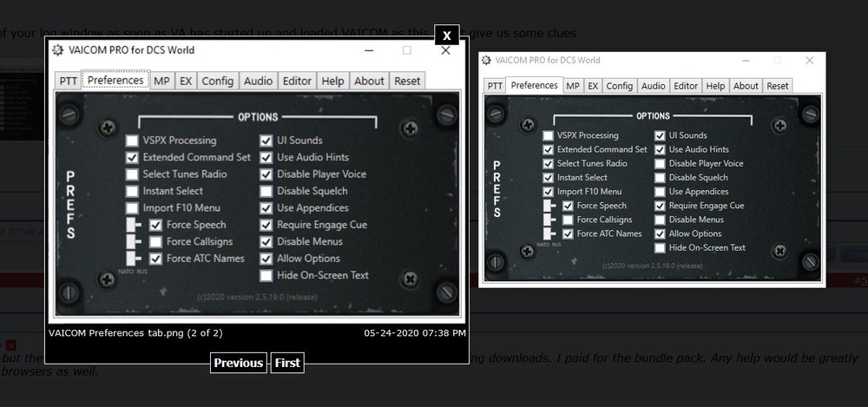The image size is (868, 407).
Task: Uncheck Instant Select in right window
Action: [548, 178]
